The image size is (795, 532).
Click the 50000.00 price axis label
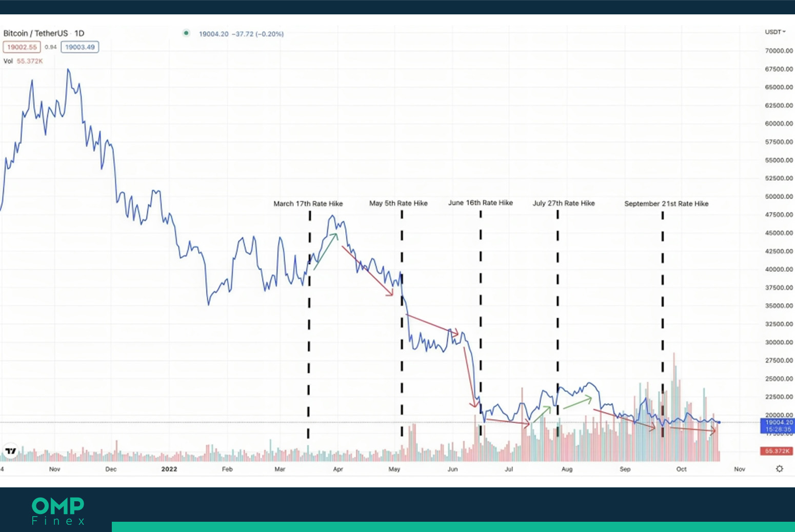point(779,196)
